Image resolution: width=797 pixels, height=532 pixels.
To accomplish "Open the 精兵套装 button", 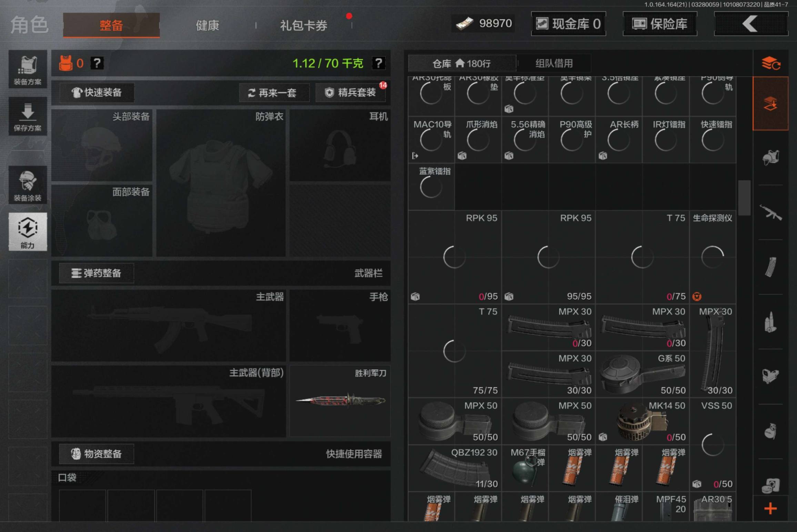I will [351, 92].
